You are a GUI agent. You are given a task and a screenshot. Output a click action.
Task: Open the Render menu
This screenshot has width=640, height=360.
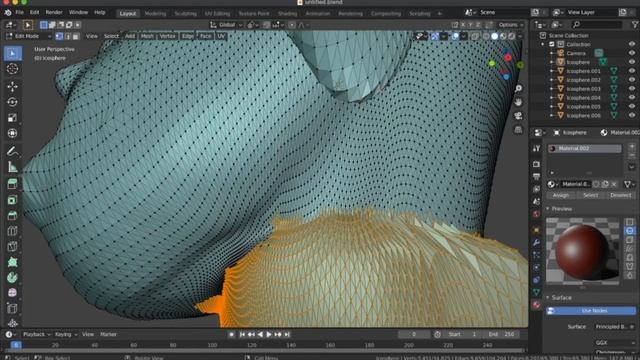[54, 13]
